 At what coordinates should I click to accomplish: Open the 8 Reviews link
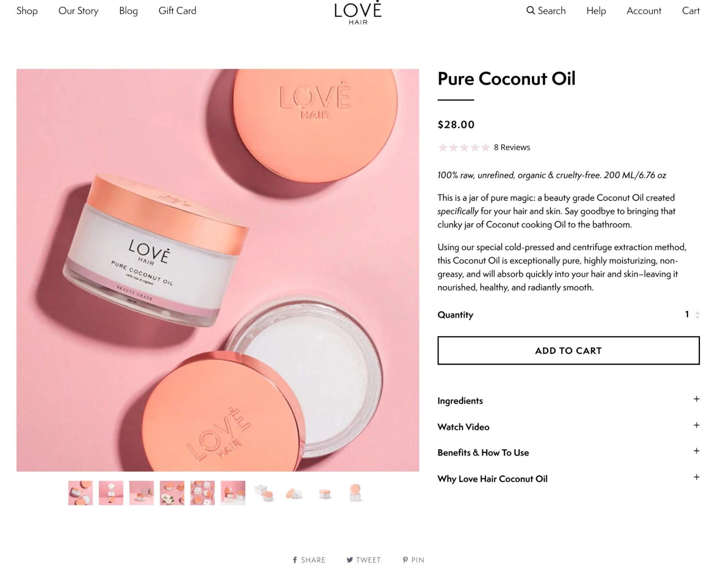(x=512, y=147)
